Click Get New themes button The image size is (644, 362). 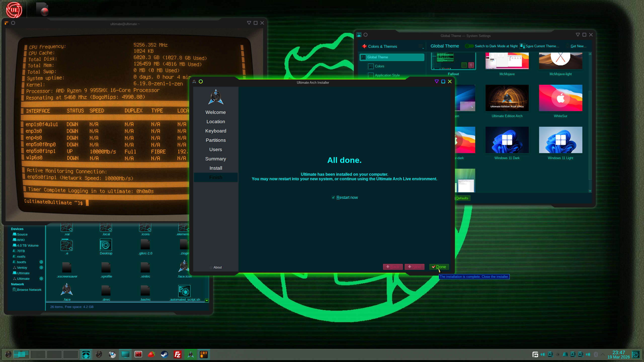click(576, 46)
